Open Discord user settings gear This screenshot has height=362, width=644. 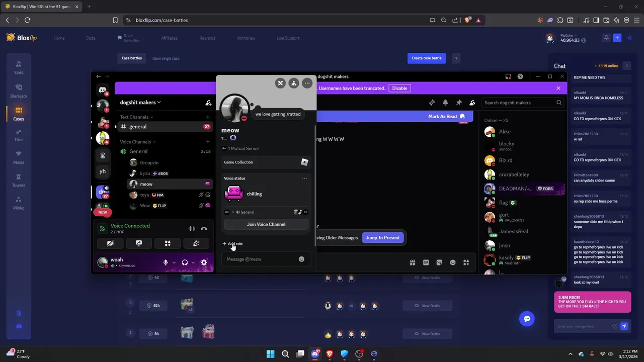click(x=204, y=262)
